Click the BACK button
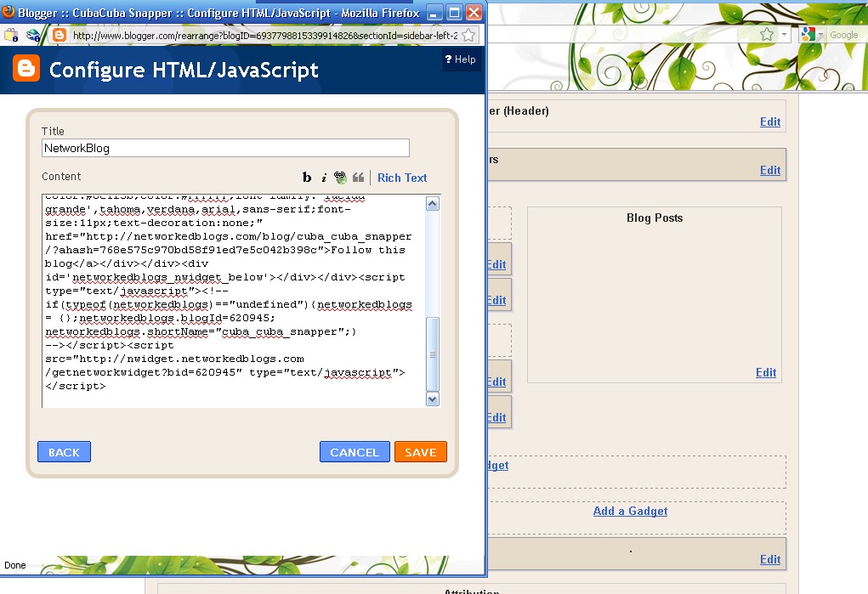Screen dimensions: 868x594 (64, 452)
